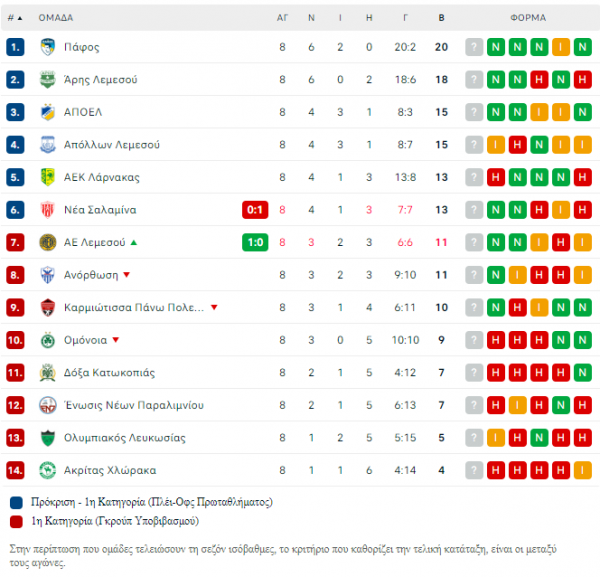Click the Ολυμπιακός Λευκωσίας shield icon
600x577 pixels.
(x=47, y=438)
